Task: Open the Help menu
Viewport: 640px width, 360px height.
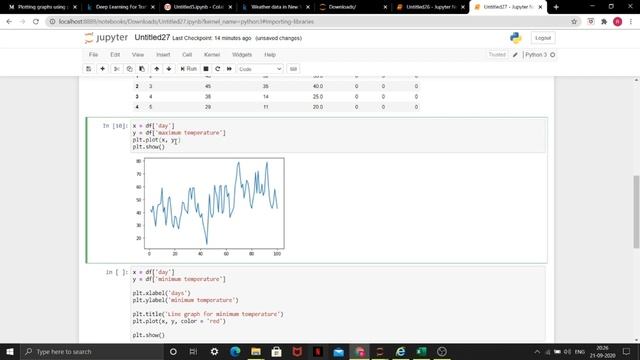Action: point(270,54)
